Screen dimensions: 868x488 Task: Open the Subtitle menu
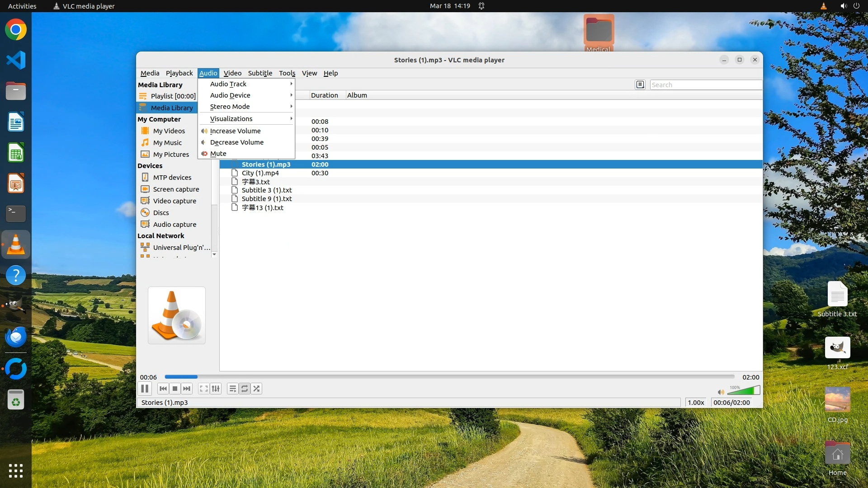260,73
